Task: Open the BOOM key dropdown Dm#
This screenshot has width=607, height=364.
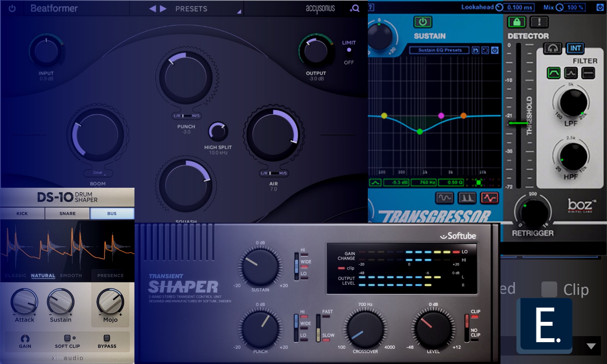Action: 98,173
